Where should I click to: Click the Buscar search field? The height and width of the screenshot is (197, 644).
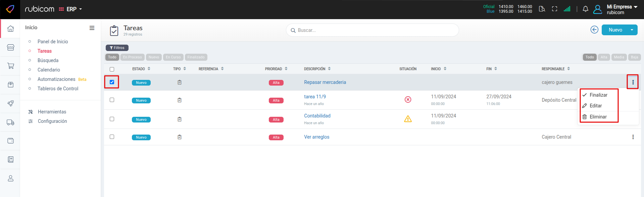373,30
